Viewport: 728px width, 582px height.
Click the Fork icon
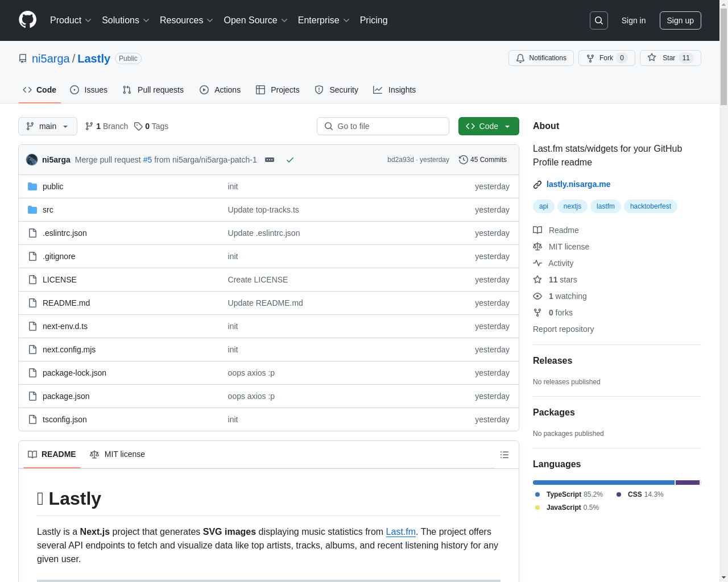click(590, 58)
